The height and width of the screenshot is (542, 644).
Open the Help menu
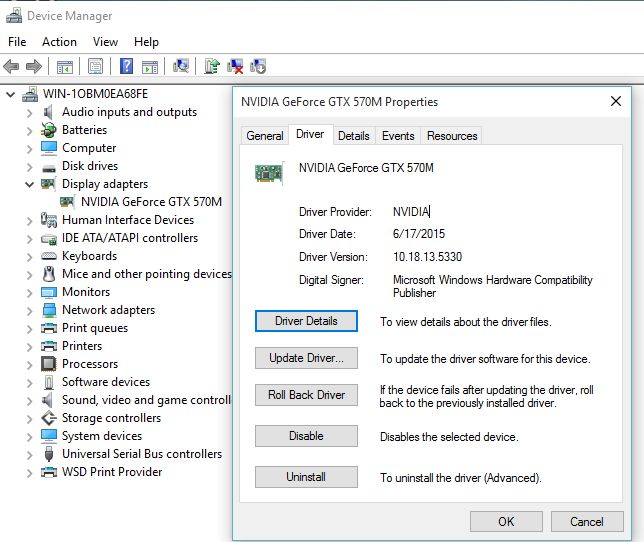[x=146, y=42]
